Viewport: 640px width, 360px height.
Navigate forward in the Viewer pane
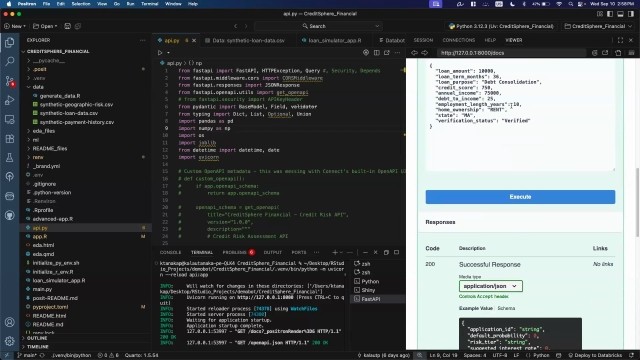424,53
